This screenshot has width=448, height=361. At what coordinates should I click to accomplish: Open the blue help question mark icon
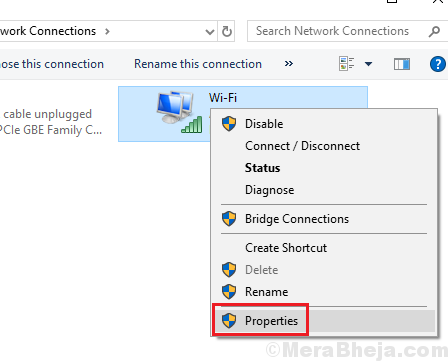438,64
